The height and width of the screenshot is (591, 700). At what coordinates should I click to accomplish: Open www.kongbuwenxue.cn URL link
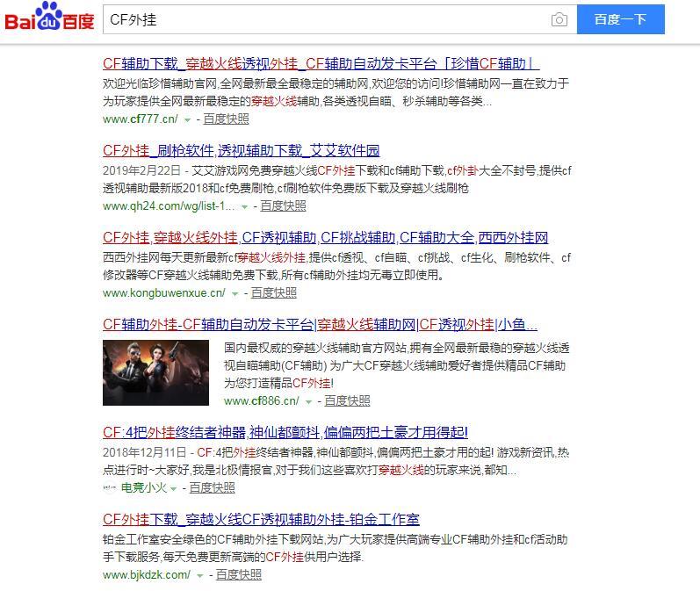coord(164,293)
